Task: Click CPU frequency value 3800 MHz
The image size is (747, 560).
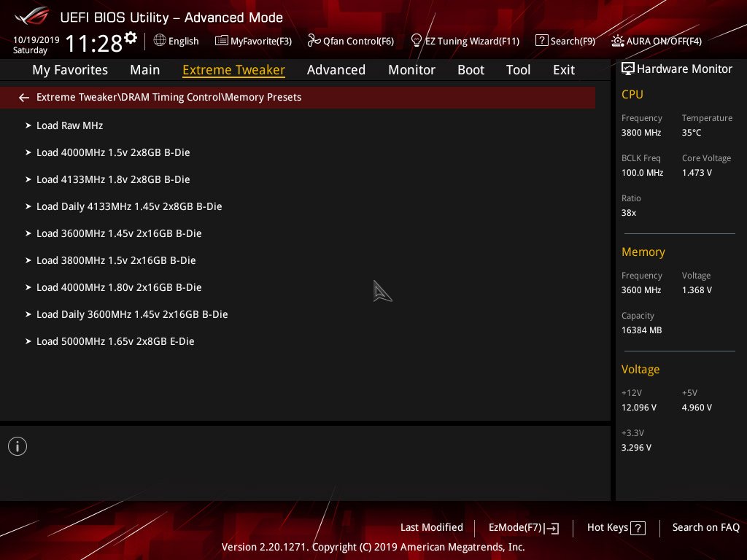Action: (640, 133)
